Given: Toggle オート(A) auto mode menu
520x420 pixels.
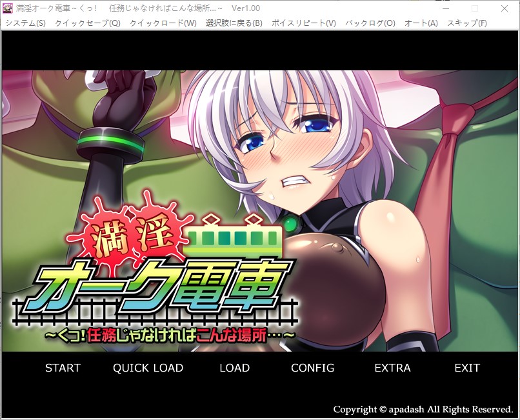Looking at the screenshot, I should pos(421,23).
